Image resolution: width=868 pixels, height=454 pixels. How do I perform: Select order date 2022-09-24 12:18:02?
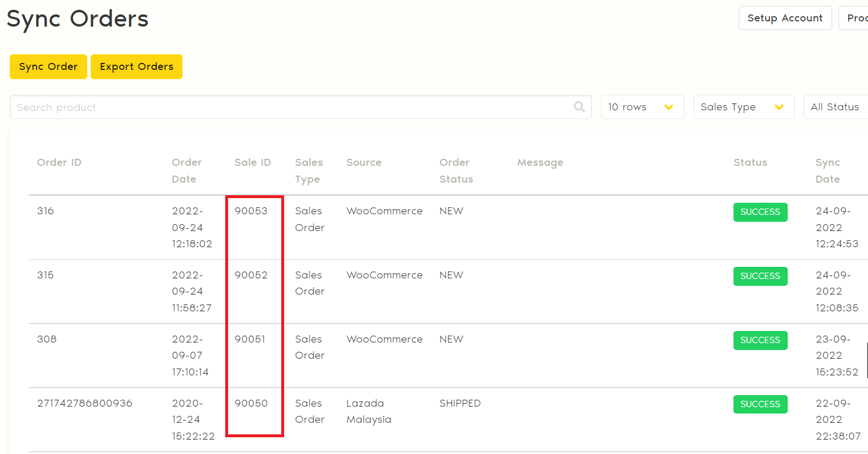click(x=192, y=228)
